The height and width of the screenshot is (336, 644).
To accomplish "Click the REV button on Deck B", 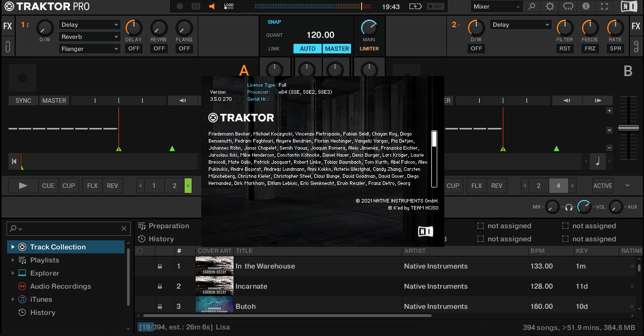I will point(497,186).
